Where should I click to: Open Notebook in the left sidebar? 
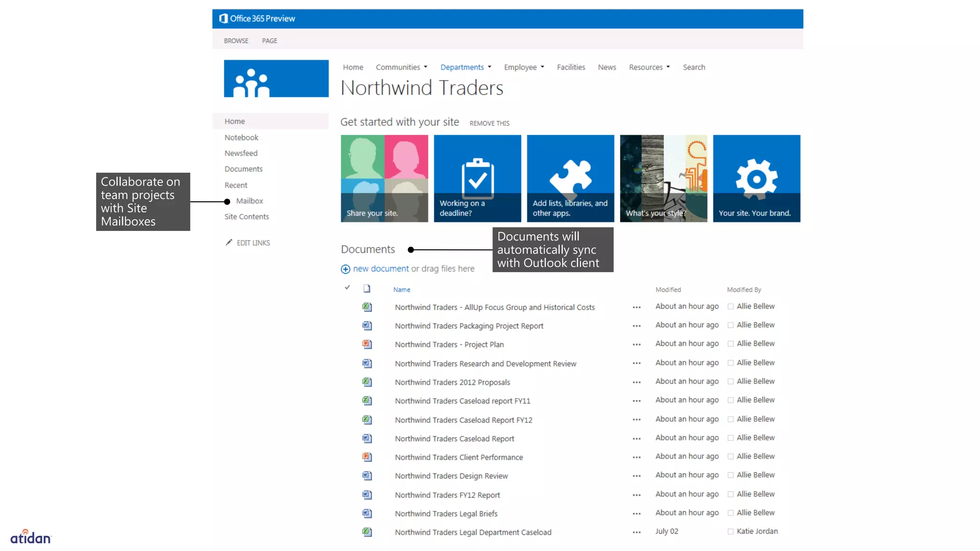coord(241,138)
